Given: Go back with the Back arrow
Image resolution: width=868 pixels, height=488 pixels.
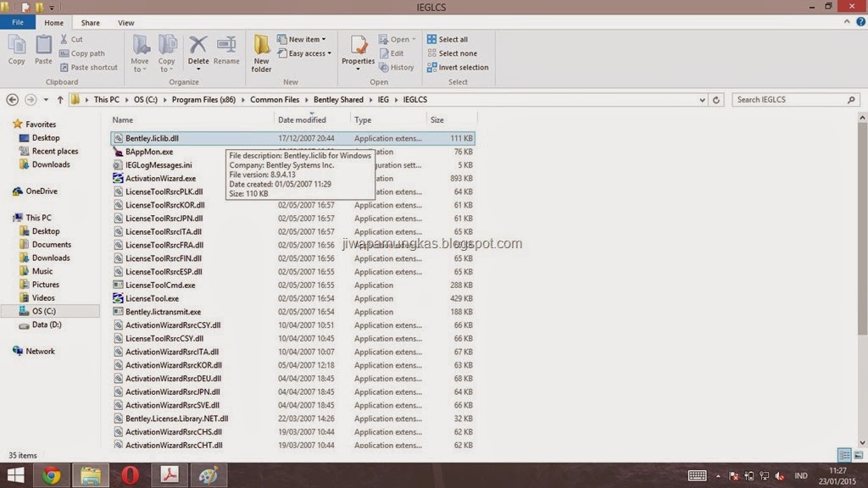Looking at the screenshot, I should (12, 100).
